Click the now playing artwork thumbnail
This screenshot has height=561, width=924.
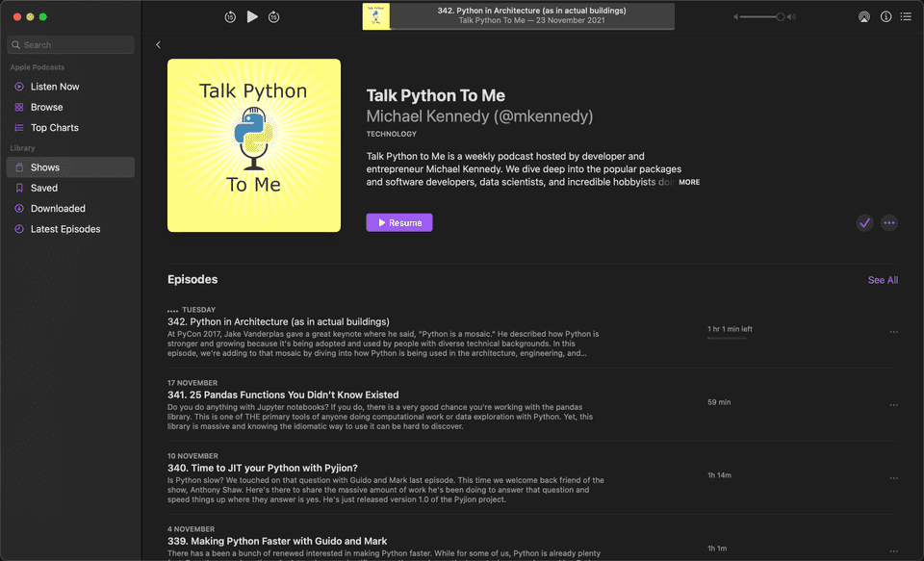[x=376, y=16]
